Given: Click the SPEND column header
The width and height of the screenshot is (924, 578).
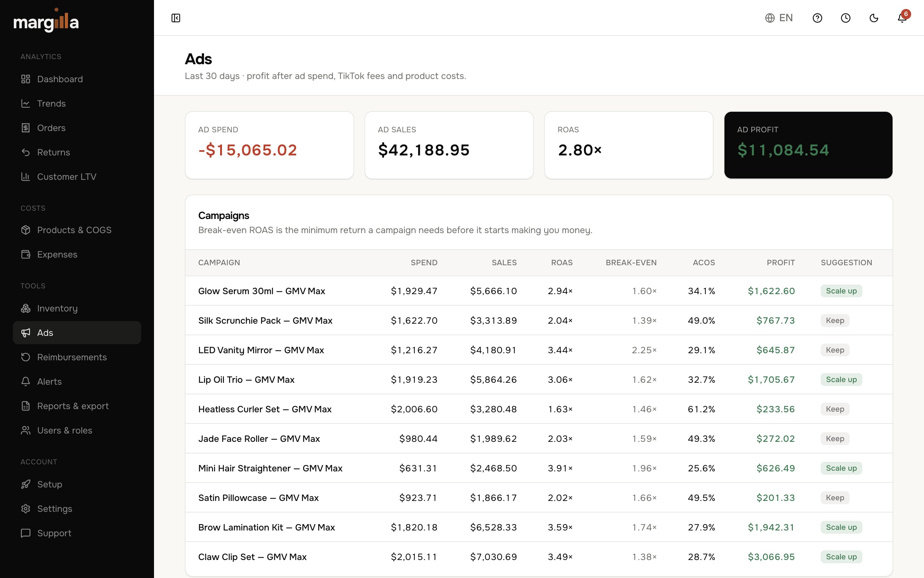Looking at the screenshot, I should [x=424, y=263].
